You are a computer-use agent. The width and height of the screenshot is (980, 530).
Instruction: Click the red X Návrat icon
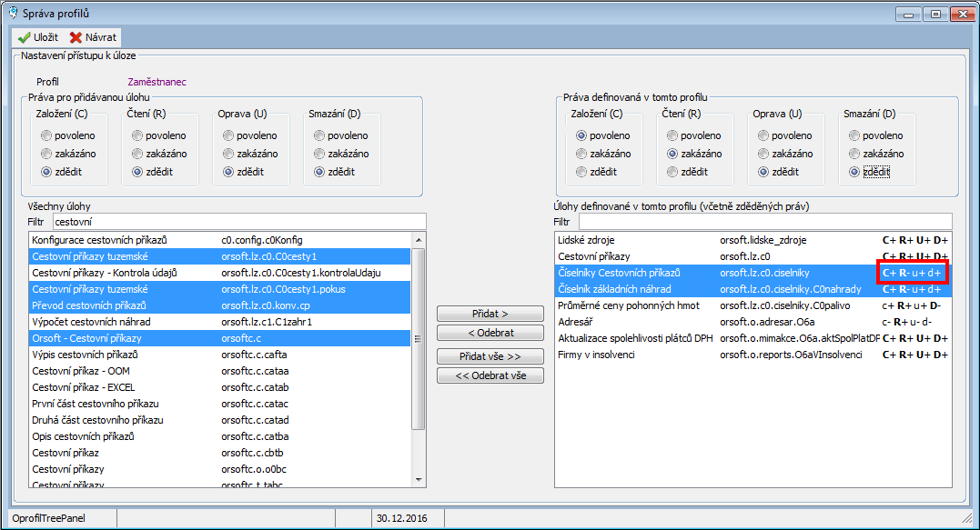coord(76,37)
